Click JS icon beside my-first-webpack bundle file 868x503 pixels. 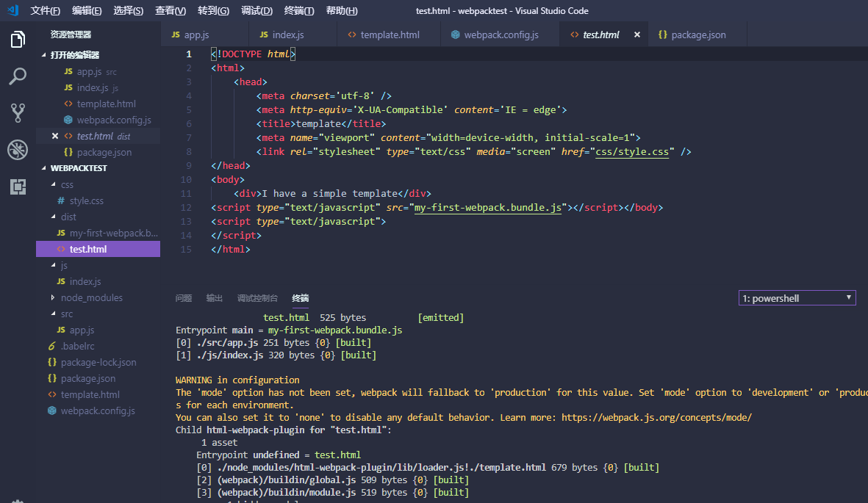pyautogui.click(x=61, y=233)
